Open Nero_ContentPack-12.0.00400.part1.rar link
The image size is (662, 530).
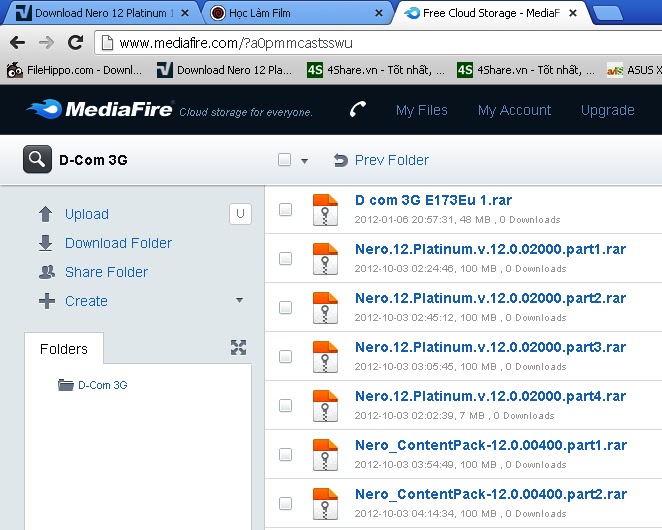tap(491, 445)
